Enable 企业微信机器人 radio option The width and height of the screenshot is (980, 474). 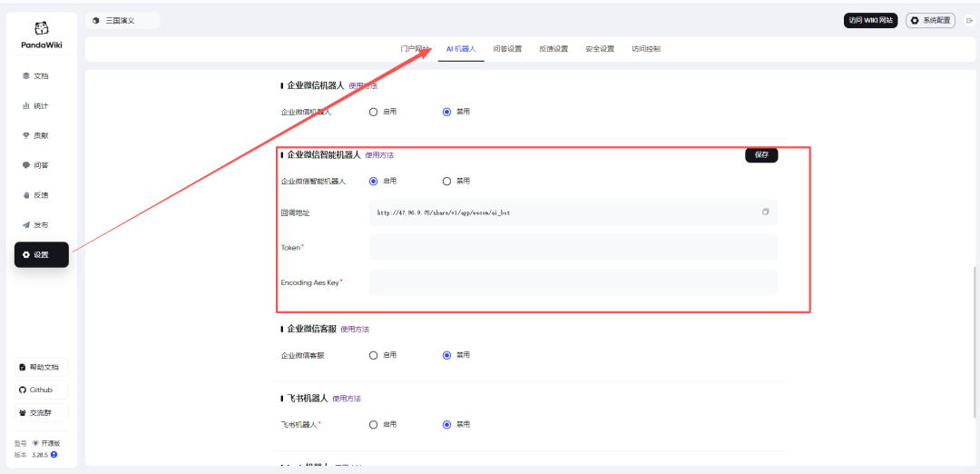[x=373, y=112]
